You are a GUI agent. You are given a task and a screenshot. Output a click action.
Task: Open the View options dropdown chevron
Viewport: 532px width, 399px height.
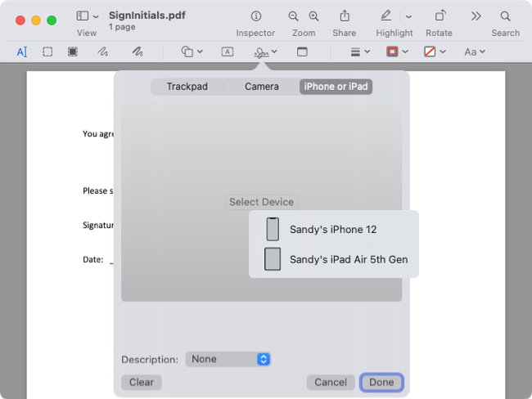click(x=96, y=16)
